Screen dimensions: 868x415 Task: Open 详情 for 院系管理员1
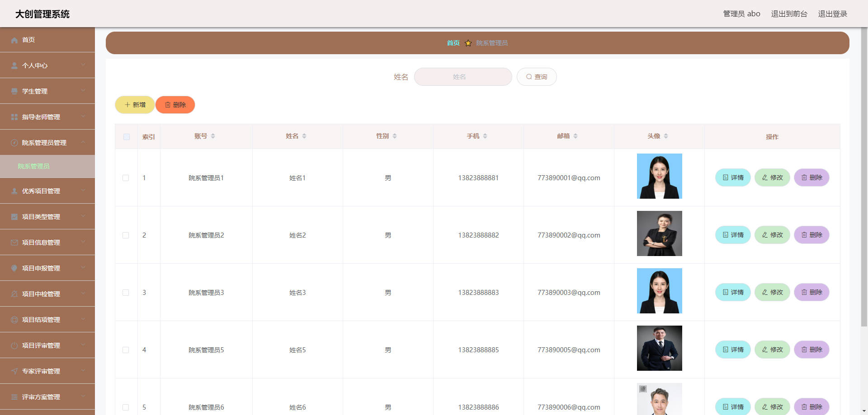[x=733, y=177]
